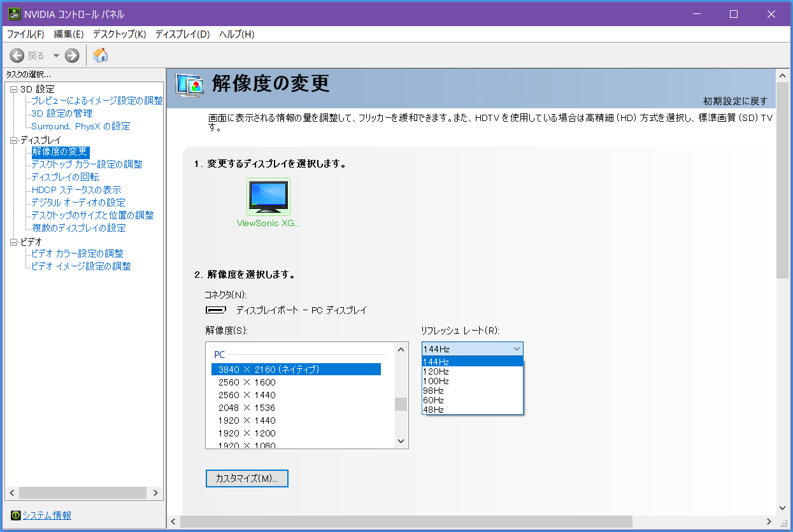Screen dimensions: 793x532
Task: Click resolution list scroll up arrow
Action: (401, 349)
